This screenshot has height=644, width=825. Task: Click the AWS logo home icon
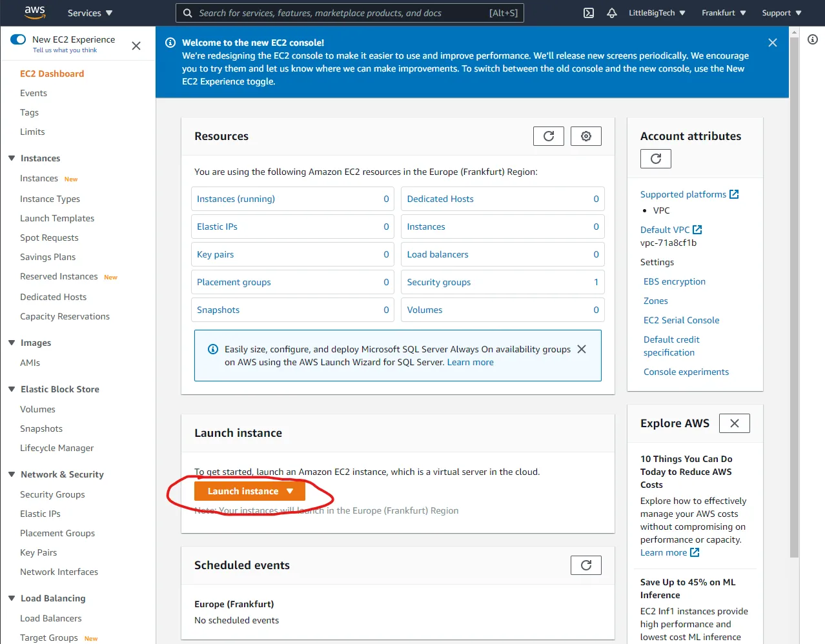point(35,12)
